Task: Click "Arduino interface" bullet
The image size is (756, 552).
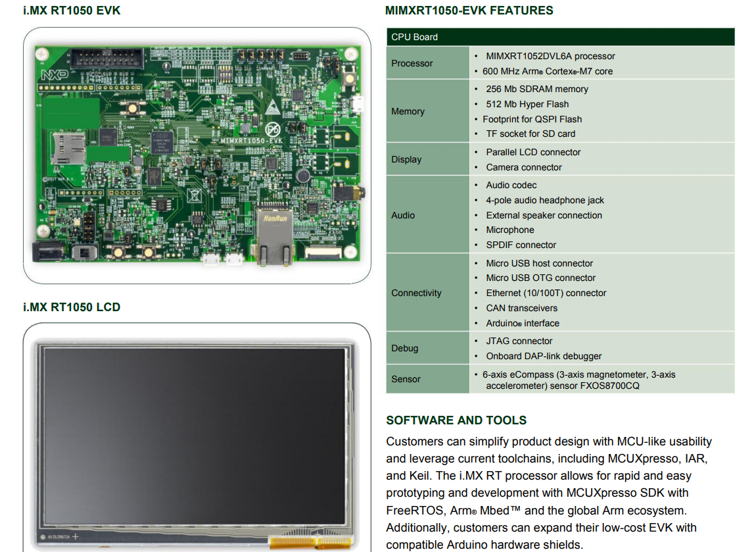Action: (523, 323)
